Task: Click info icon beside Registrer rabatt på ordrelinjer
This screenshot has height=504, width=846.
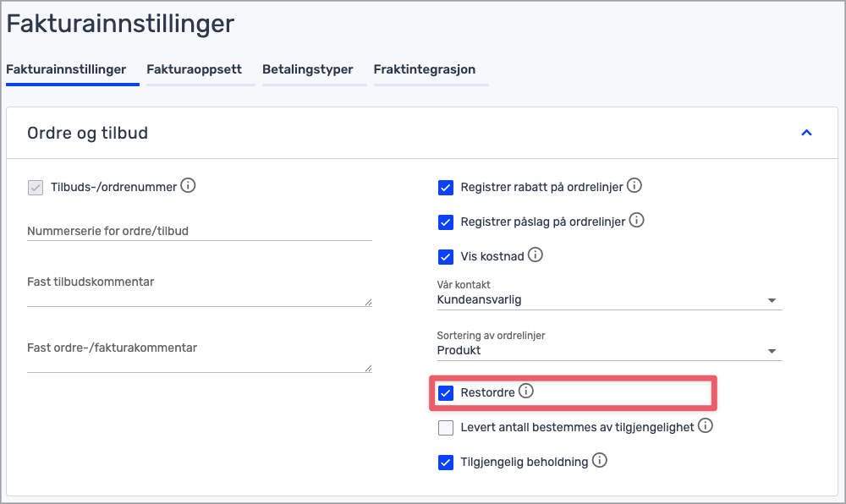Action: 634,185
